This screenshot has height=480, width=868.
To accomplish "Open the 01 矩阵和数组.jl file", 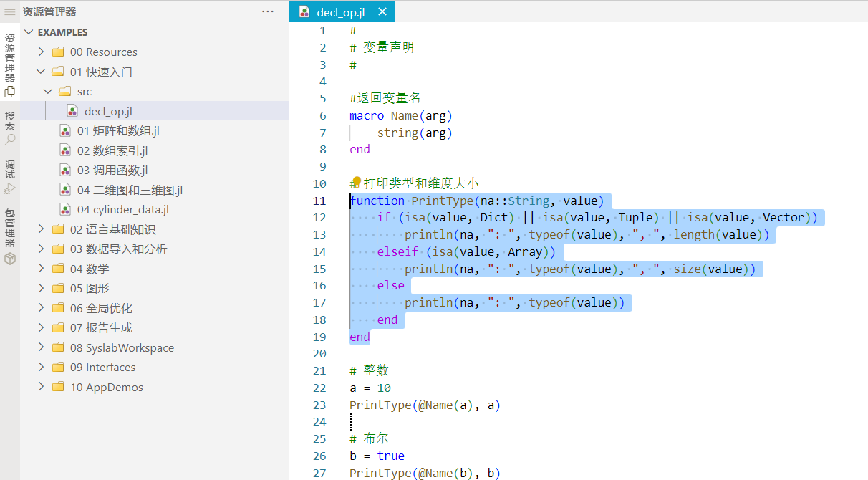I will click(x=118, y=131).
